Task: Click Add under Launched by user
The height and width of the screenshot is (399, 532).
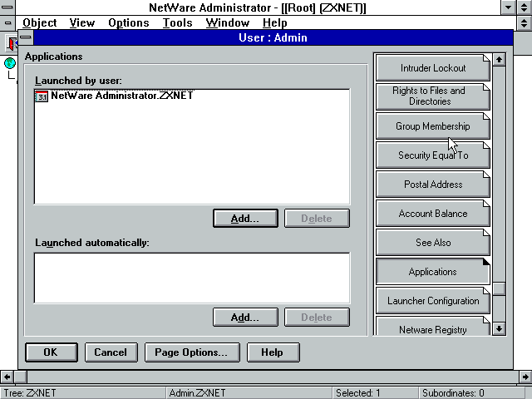Action: (x=245, y=218)
